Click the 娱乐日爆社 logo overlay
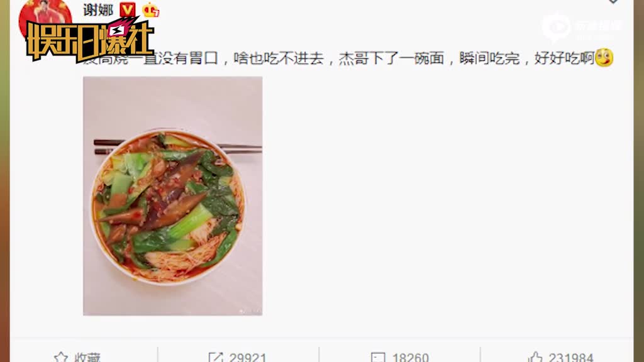The width and height of the screenshot is (644, 362). pos(89,40)
